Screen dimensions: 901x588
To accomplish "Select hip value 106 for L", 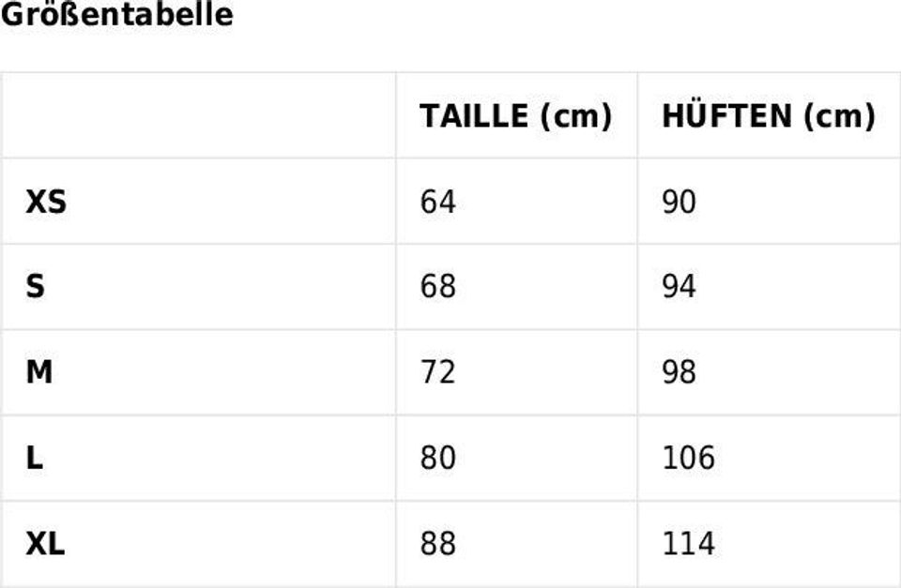I will click(689, 459).
